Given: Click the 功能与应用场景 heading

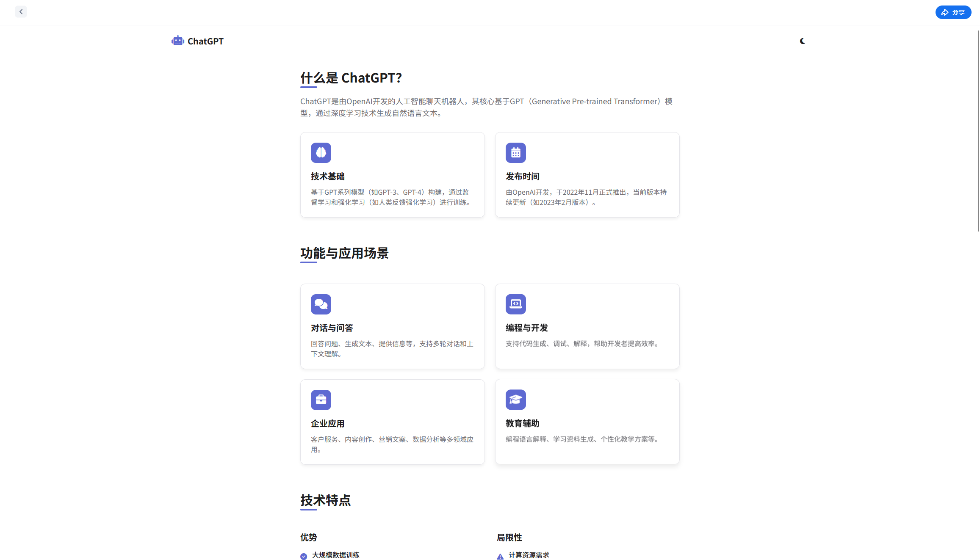Looking at the screenshot, I should (344, 253).
